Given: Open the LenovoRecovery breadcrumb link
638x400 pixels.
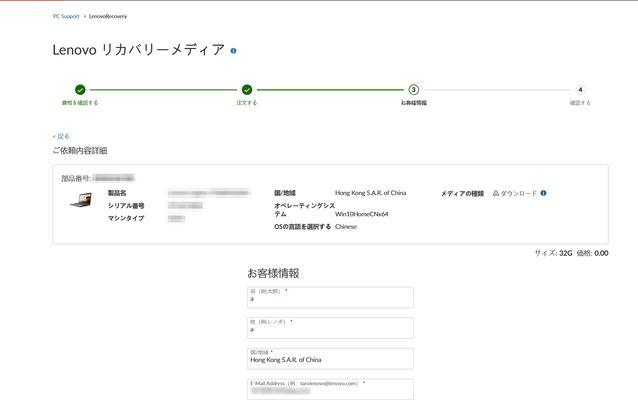Looking at the screenshot, I should pos(108,16).
